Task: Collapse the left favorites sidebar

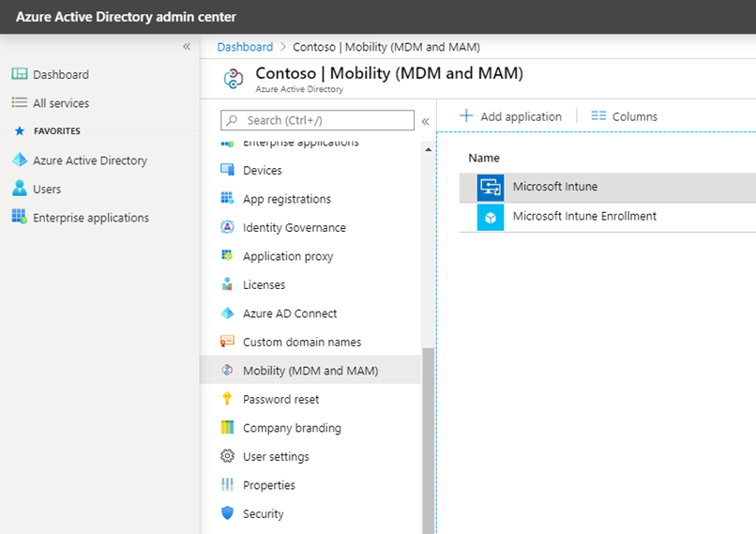Action: (187, 47)
